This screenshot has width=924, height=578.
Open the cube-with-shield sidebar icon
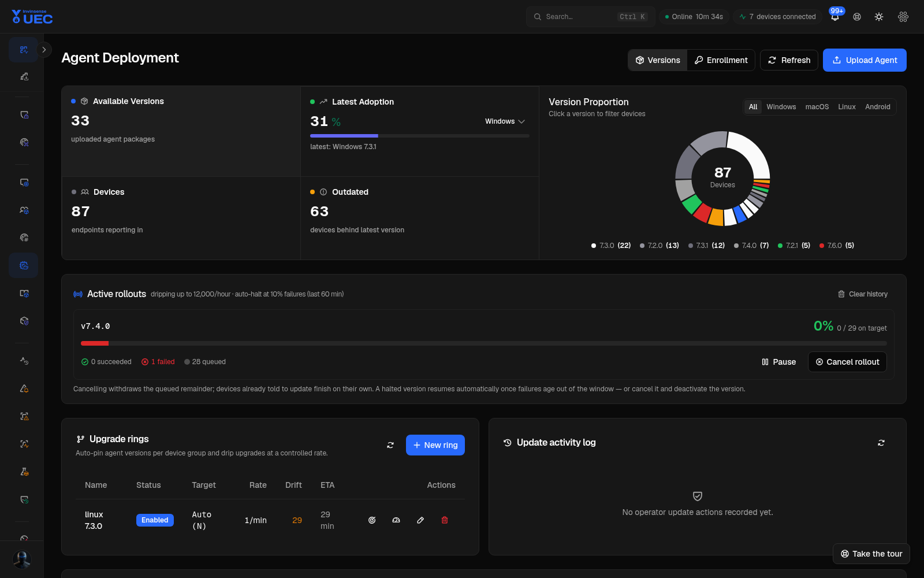24,321
